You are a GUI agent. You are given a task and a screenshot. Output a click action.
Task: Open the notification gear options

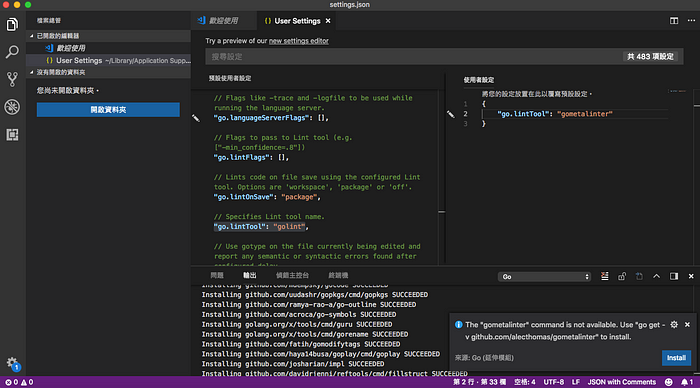674,325
